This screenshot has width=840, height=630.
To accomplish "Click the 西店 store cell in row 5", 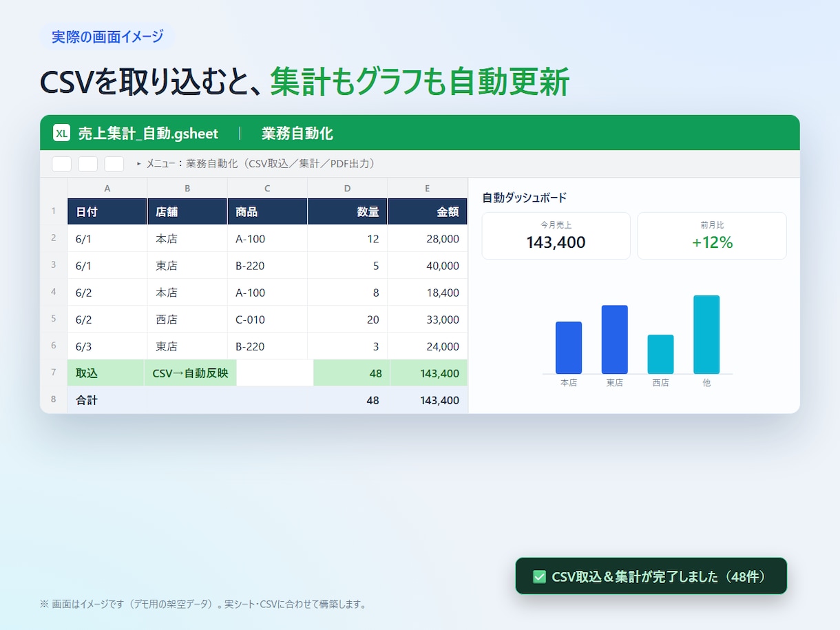I will 187,319.
